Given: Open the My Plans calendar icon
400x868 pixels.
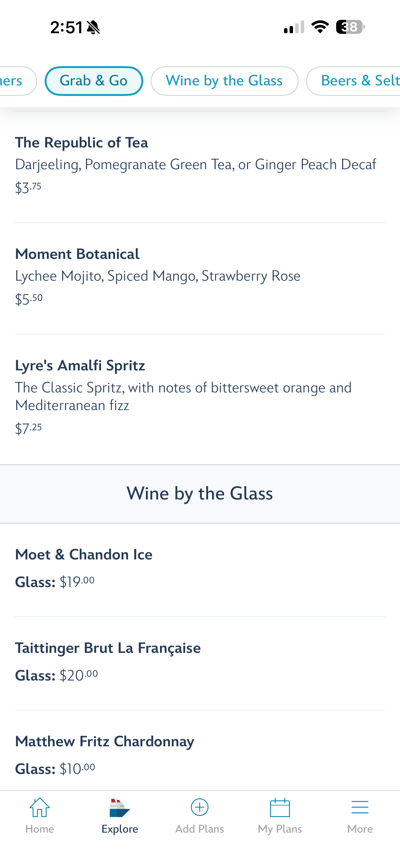Looking at the screenshot, I should [280, 807].
